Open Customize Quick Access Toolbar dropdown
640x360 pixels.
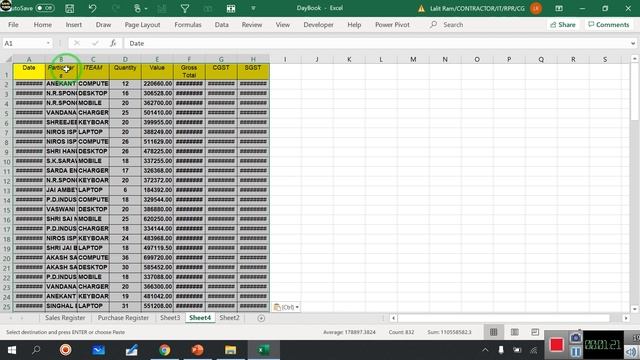253,8
